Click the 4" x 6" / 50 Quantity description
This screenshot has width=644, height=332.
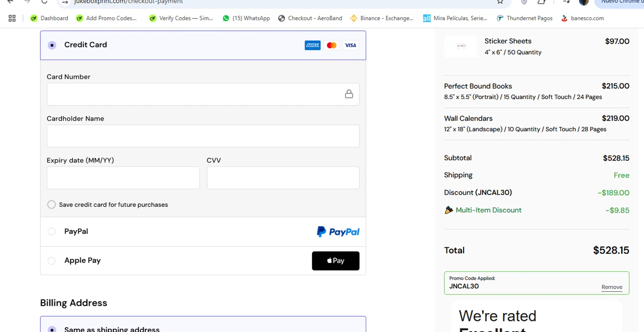coord(513,52)
